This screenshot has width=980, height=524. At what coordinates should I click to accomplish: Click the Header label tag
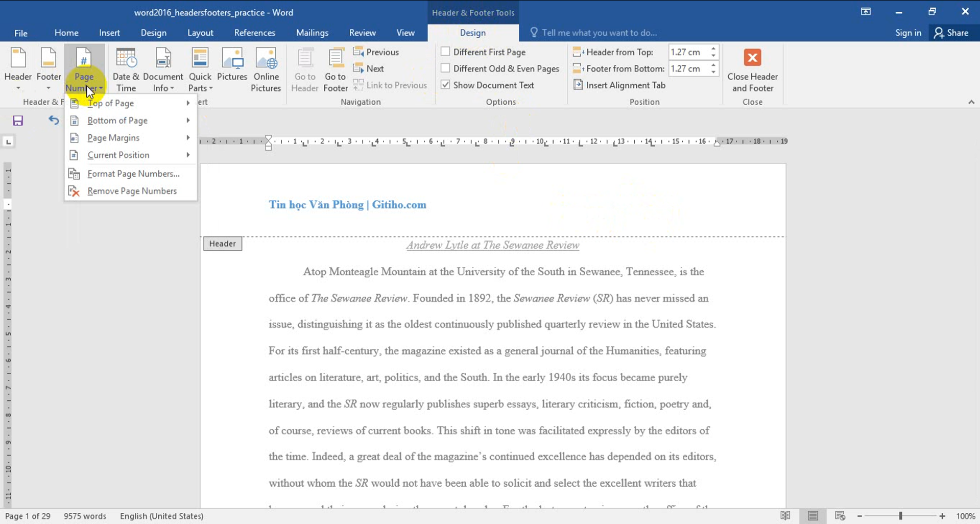[223, 244]
